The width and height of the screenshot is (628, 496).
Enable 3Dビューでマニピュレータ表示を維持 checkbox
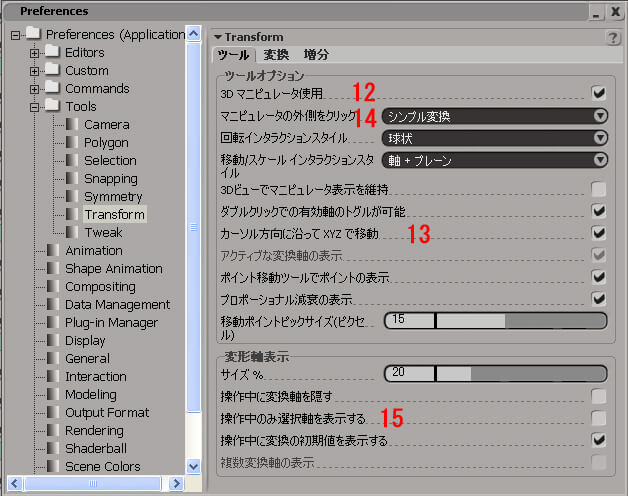click(x=599, y=189)
